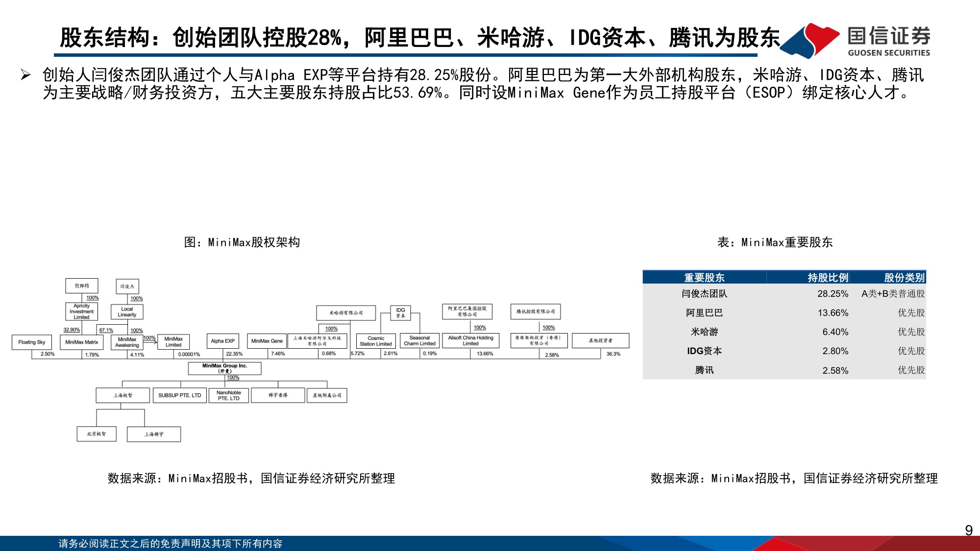
Task: Select the 'NanoNoble PTE. LTD' box
Action: point(229,395)
